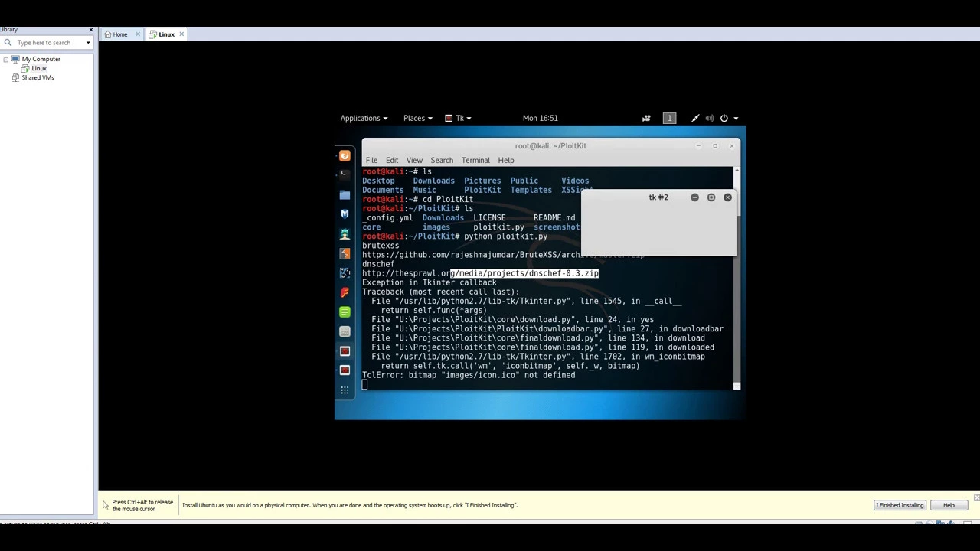Screen dimensions: 980x551
Task: Close the Library panel
Action: click(x=91, y=30)
